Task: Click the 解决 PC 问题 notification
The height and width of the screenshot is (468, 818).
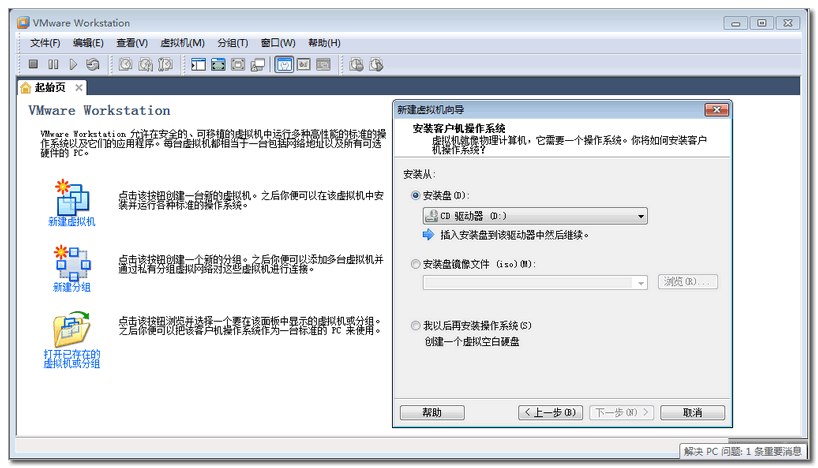Action: [x=742, y=452]
